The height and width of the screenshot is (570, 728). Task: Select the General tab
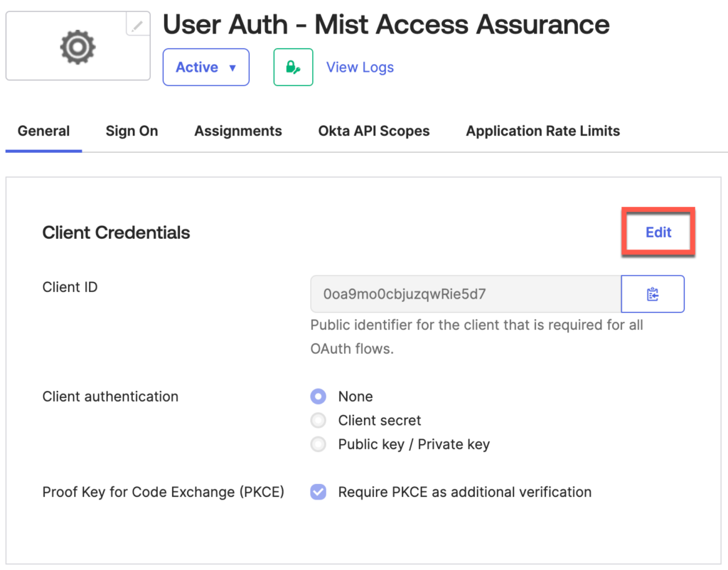43,131
